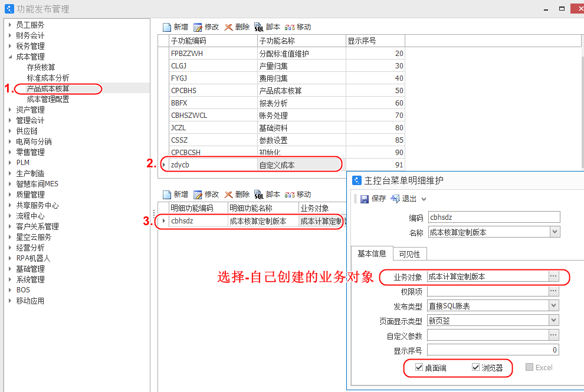This screenshot has height=392, width=584.
Task: Click the lower toolbar's 删除 (Delete) icon
Action: pos(228,195)
